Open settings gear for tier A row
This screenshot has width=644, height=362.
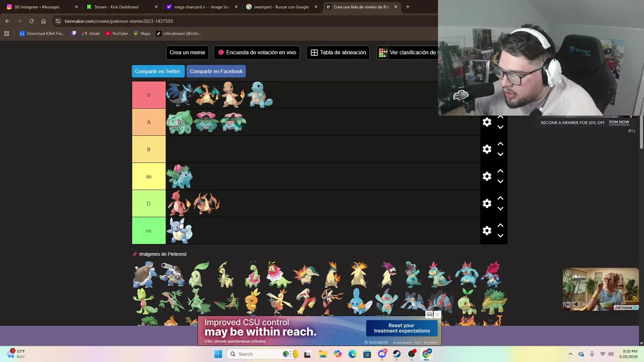click(x=487, y=122)
